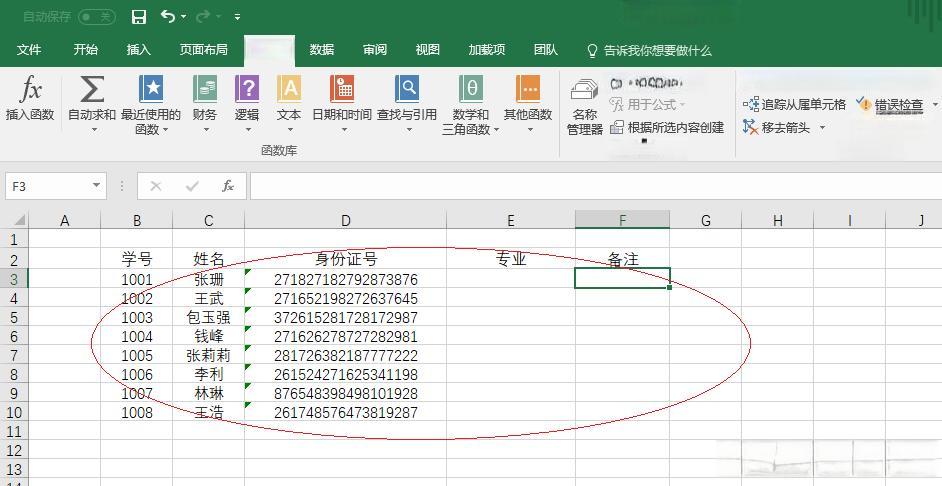This screenshot has height=486, width=942.
Task: Click the Insert Function (插入函数) icon
Action: pyautogui.click(x=30, y=91)
